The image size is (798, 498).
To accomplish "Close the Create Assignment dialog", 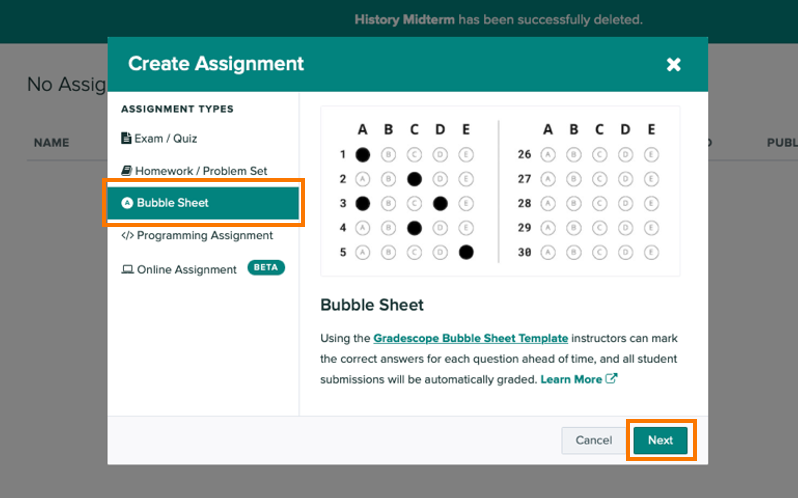I will 673,64.
